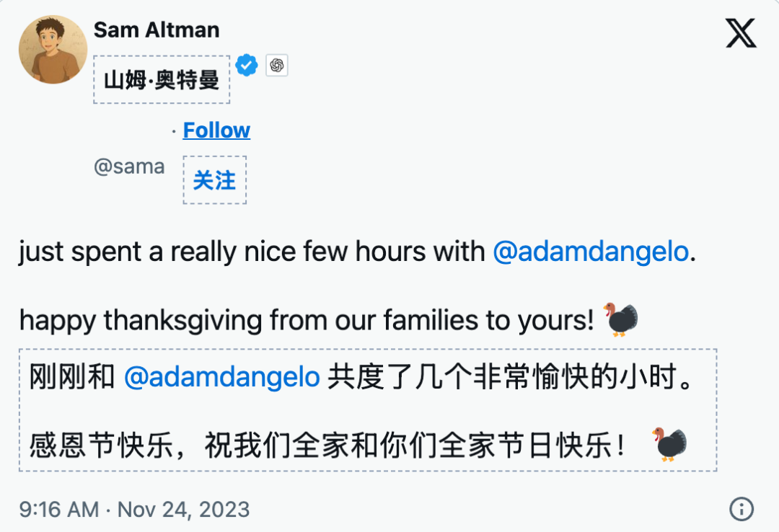Click the 9:16 AM · Nov 24, 2023 timestamp
779x532 pixels.
point(134,510)
